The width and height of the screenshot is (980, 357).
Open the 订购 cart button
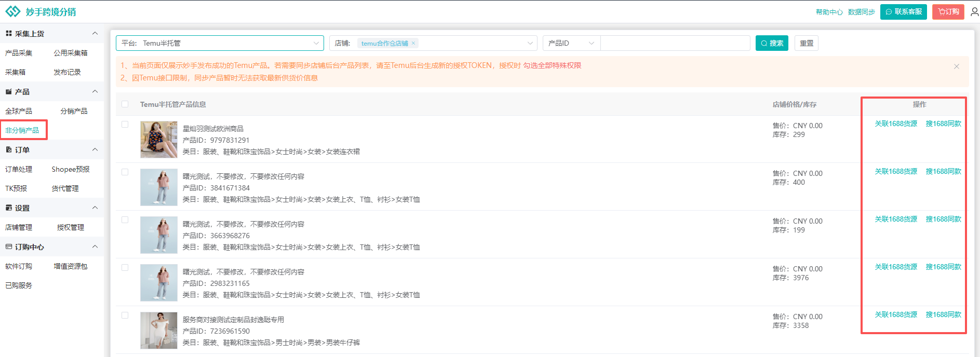coord(948,11)
